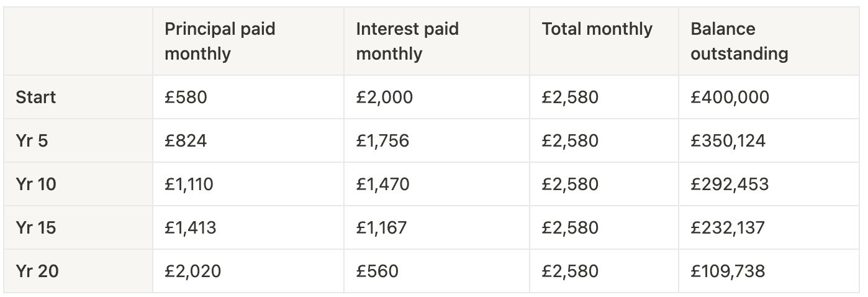Click the £2,020 principal cell
The width and height of the screenshot is (868, 297).
(x=248, y=272)
